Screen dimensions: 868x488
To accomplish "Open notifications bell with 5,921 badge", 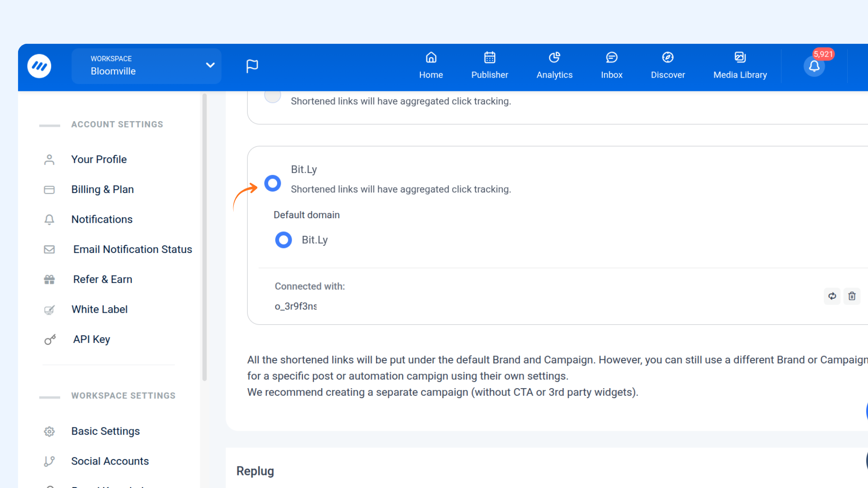I will [x=814, y=66].
